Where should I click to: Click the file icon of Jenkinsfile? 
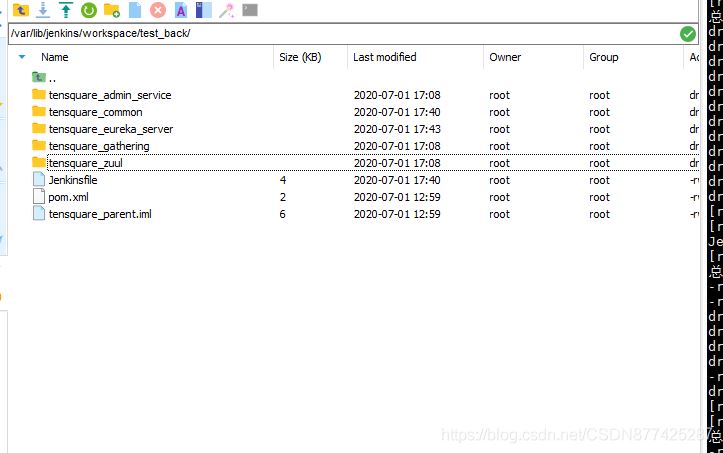click(39, 179)
